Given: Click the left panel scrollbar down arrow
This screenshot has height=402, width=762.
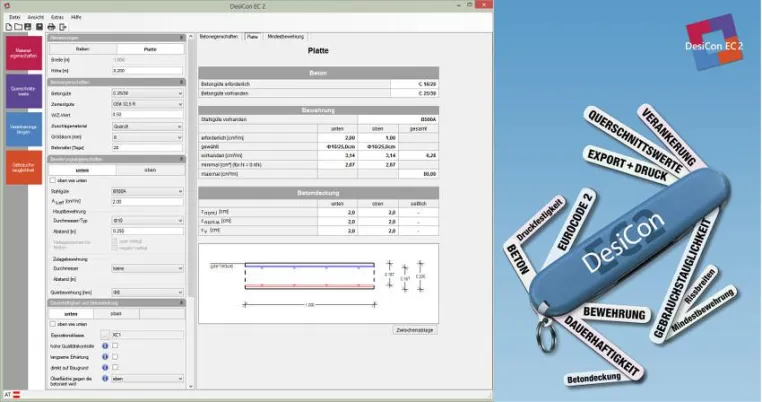Looking at the screenshot, I should [190, 386].
